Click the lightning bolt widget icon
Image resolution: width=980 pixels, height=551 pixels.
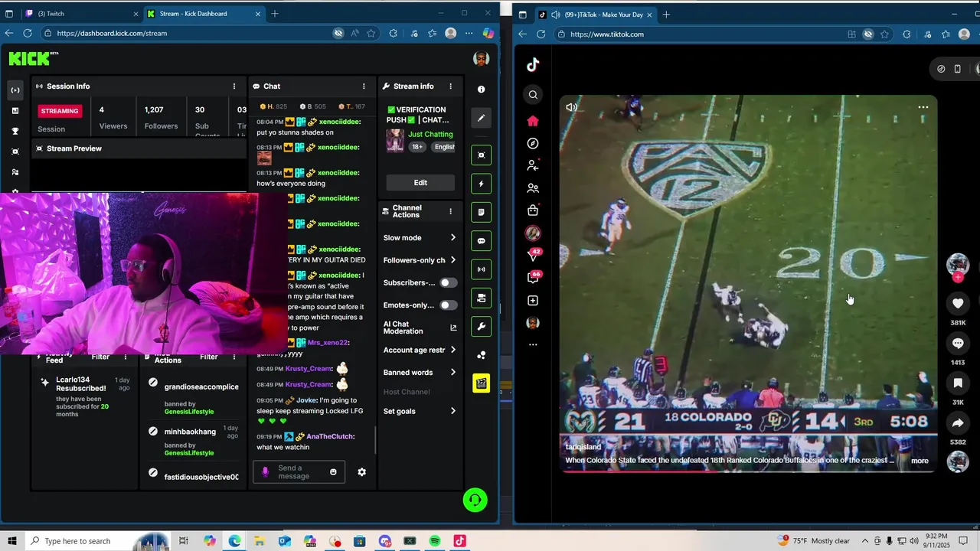tap(481, 184)
